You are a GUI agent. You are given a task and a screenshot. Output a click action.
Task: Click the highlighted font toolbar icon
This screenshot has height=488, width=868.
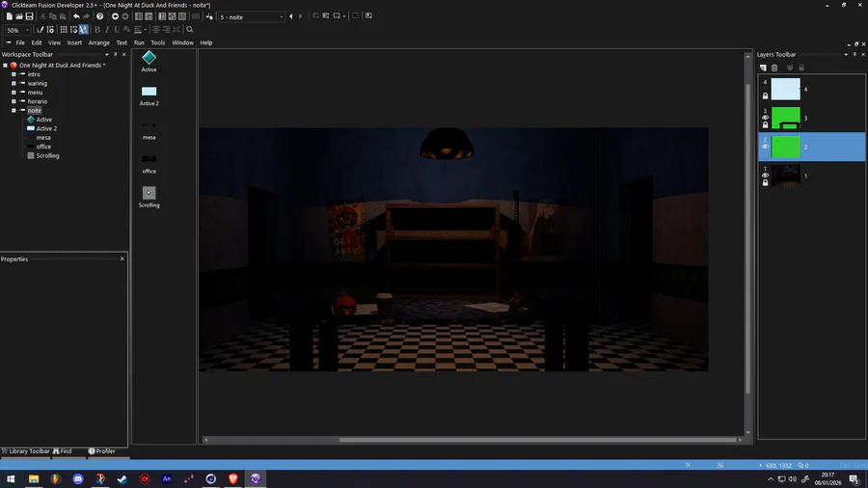pos(84,30)
